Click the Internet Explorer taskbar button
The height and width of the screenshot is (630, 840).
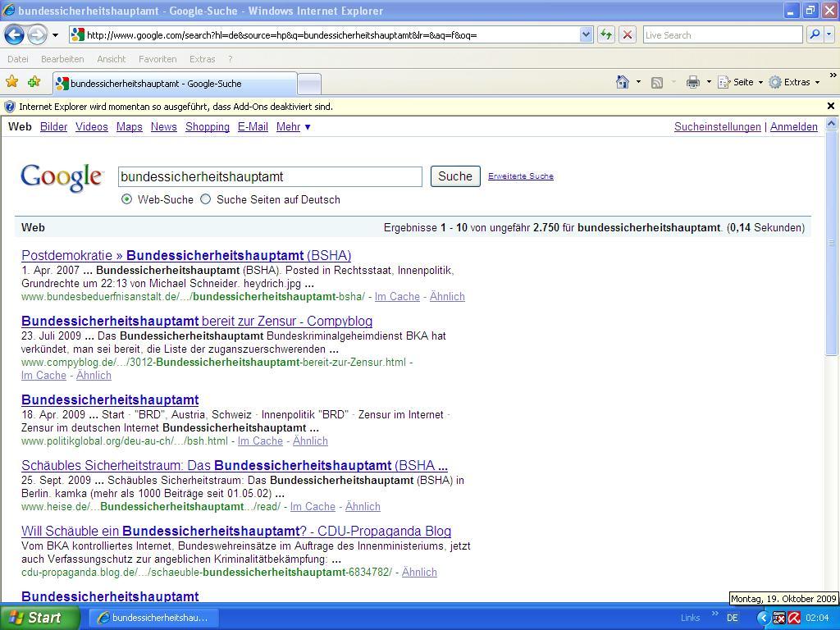153,618
